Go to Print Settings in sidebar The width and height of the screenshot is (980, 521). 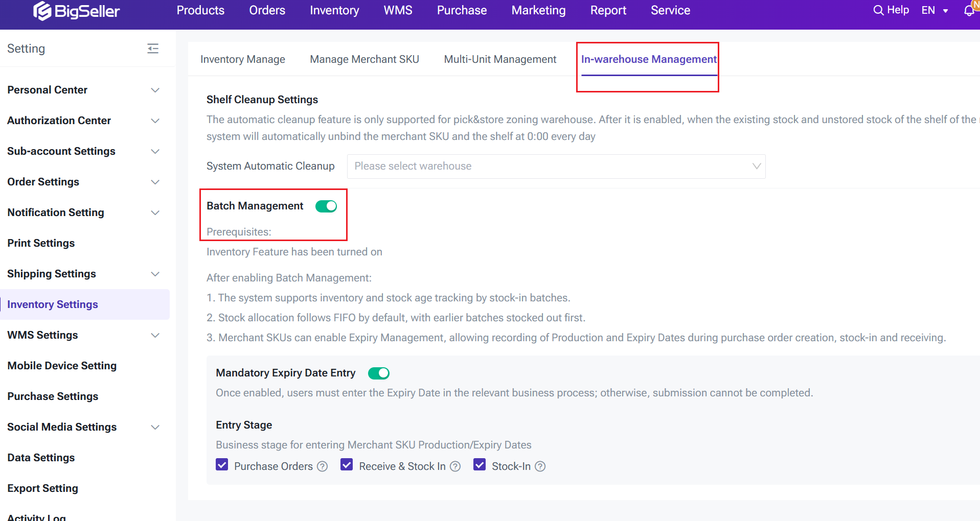click(x=41, y=243)
